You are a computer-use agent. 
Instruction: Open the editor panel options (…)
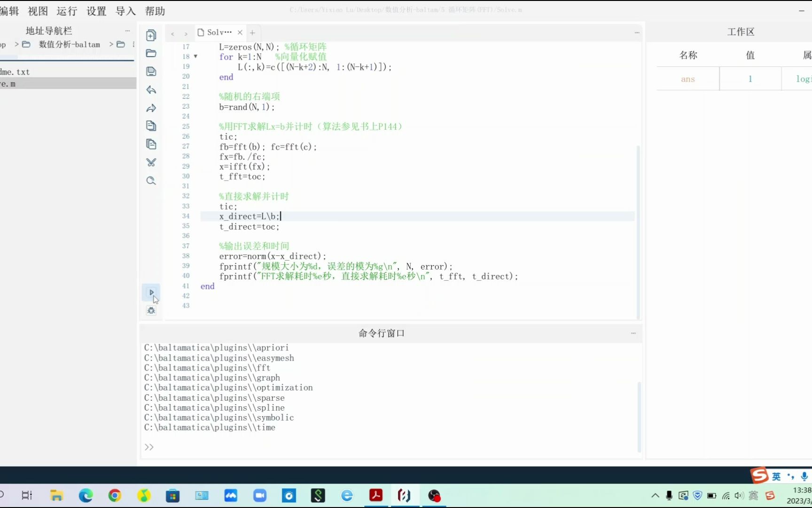point(637,32)
